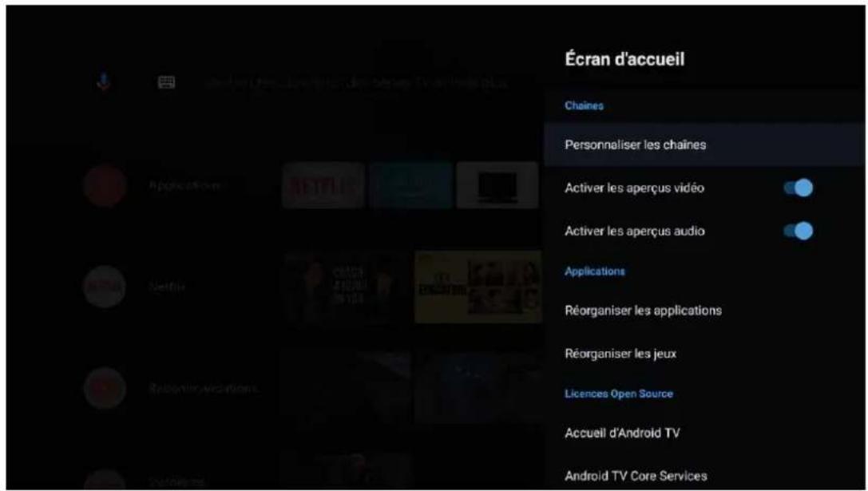Click the dimmed search text field
The image size is (868, 491).
click(x=355, y=84)
